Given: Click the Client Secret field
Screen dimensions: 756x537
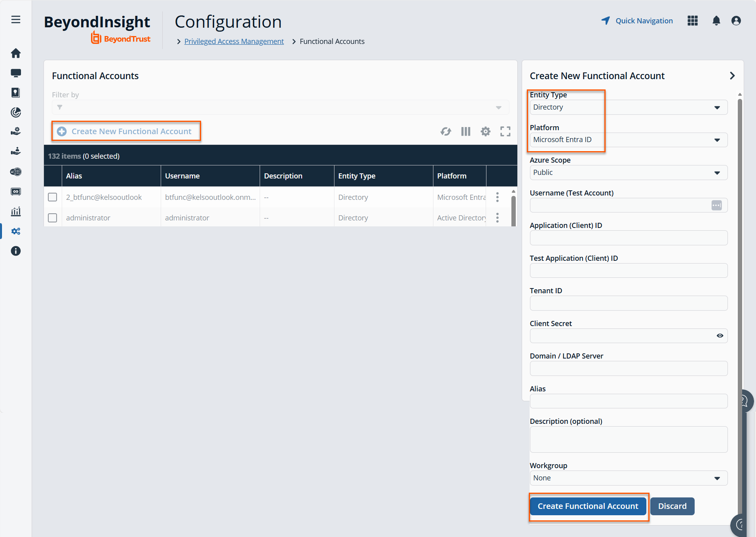Looking at the screenshot, I should (629, 336).
